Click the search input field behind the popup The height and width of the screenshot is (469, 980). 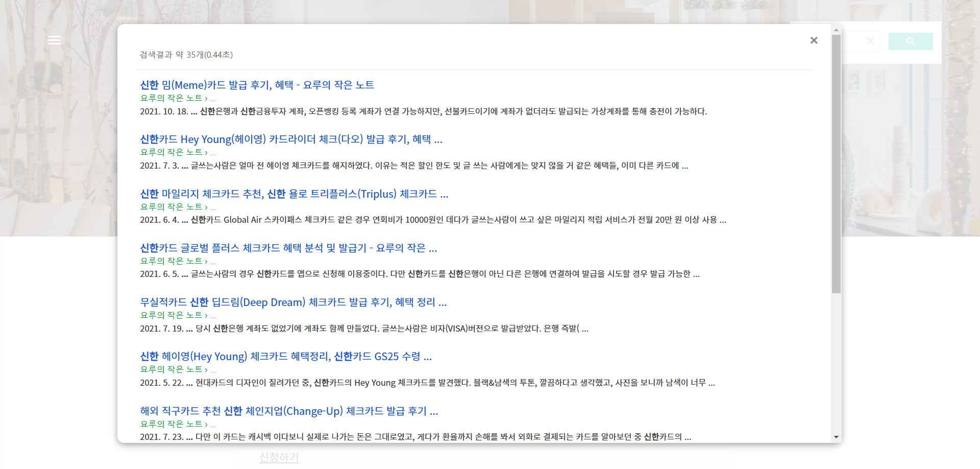861,41
